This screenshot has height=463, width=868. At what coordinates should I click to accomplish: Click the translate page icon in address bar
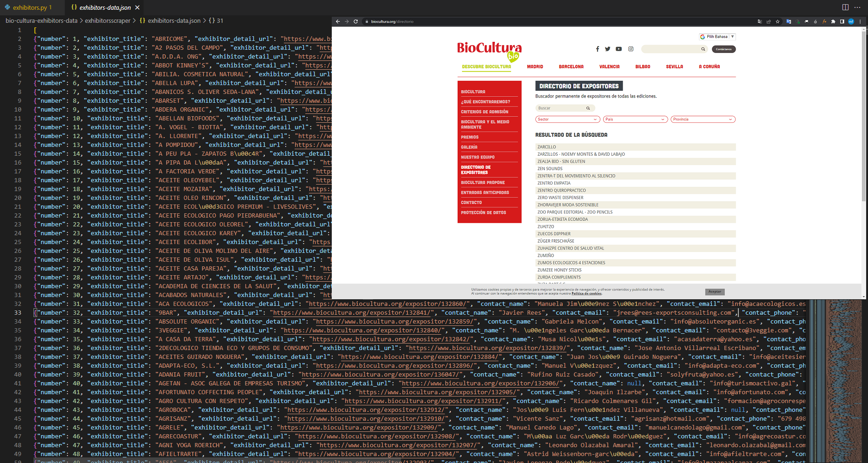(x=760, y=21)
